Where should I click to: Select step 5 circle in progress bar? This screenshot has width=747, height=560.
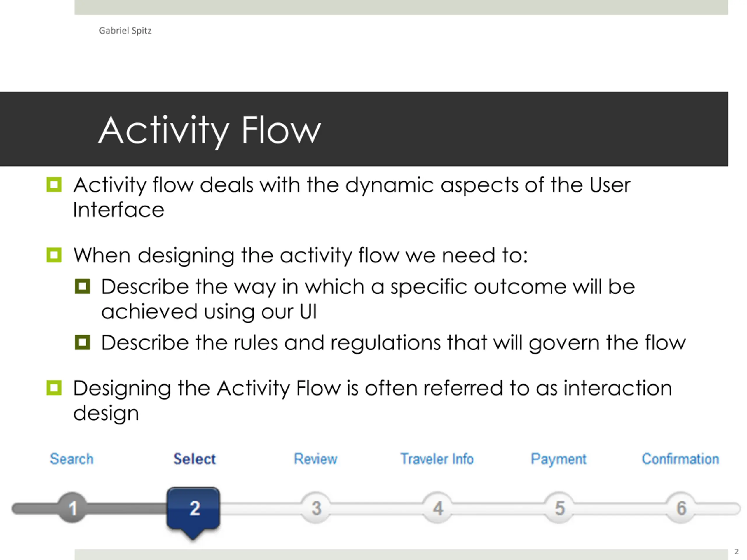coord(560,508)
